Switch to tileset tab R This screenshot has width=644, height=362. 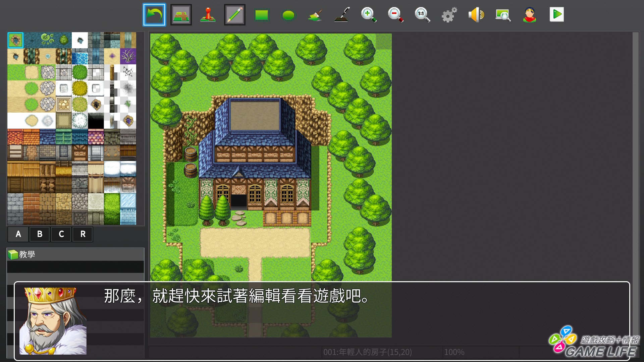[x=83, y=234]
